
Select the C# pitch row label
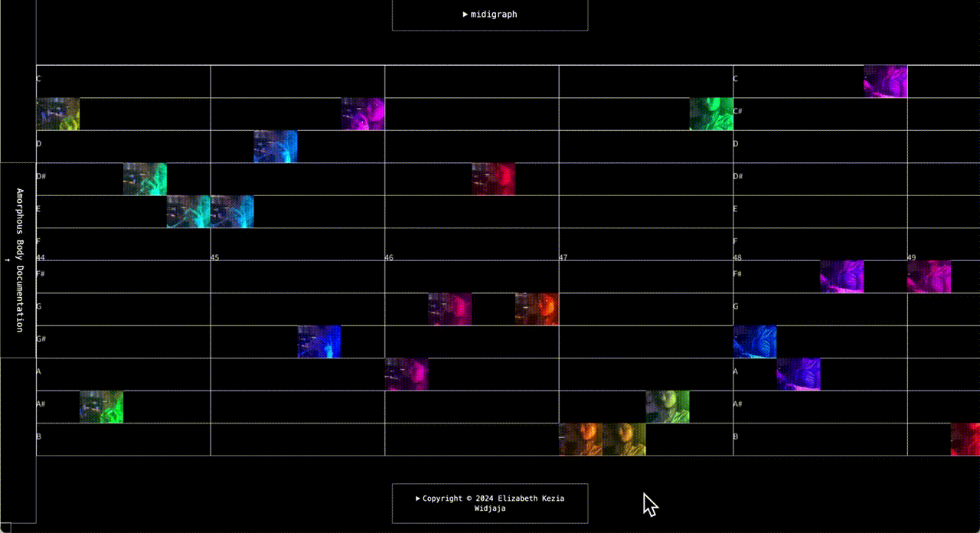737,112
